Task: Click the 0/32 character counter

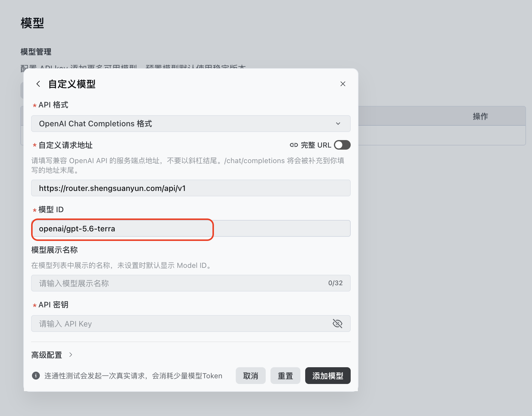Action: pyautogui.click(x=335, y=283)
